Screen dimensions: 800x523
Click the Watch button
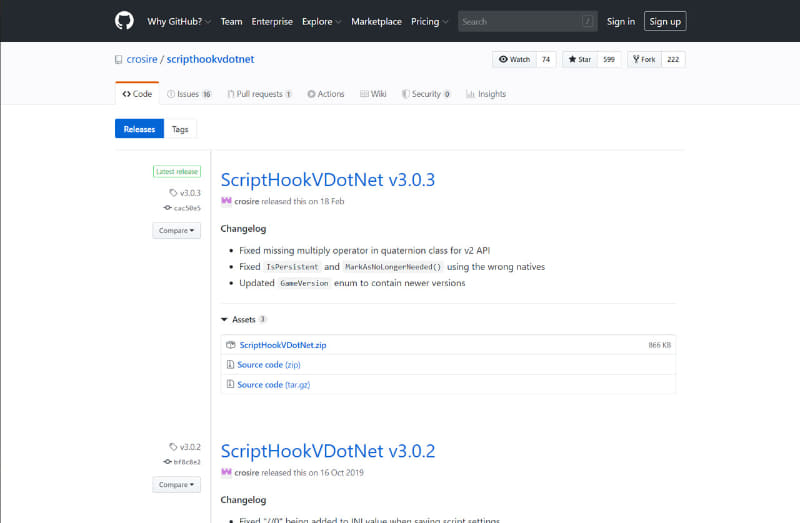(x=514, y=59)
